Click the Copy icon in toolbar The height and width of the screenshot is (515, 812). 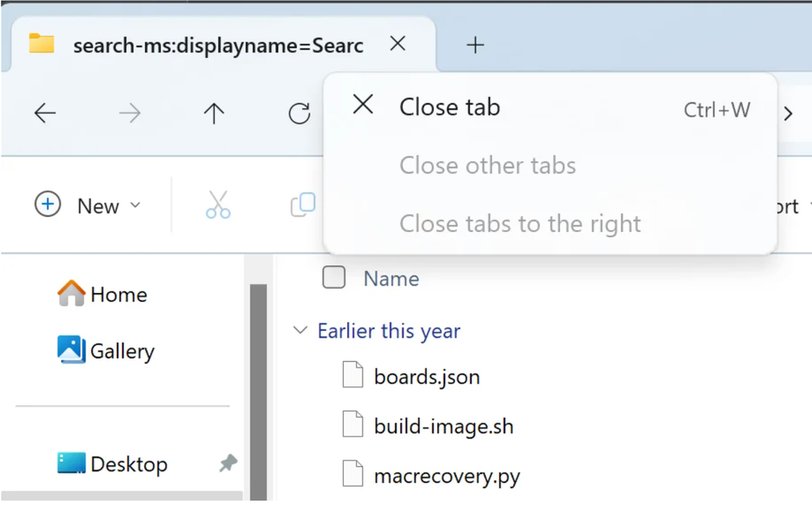click(302, 205)
